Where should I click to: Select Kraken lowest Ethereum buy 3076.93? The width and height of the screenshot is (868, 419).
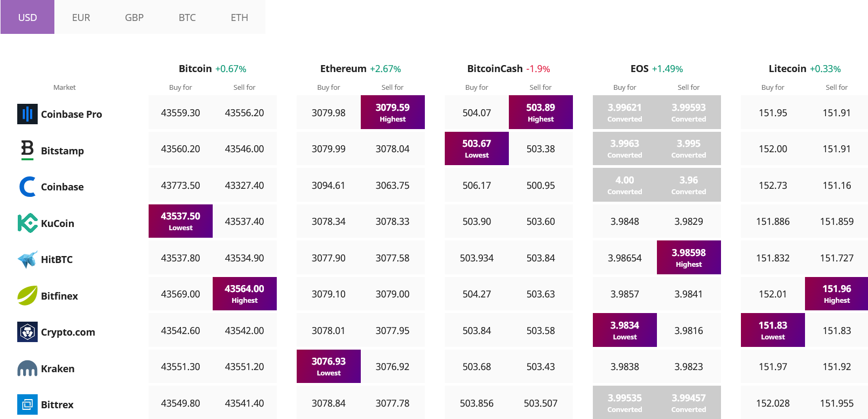[x=328, y=366]
